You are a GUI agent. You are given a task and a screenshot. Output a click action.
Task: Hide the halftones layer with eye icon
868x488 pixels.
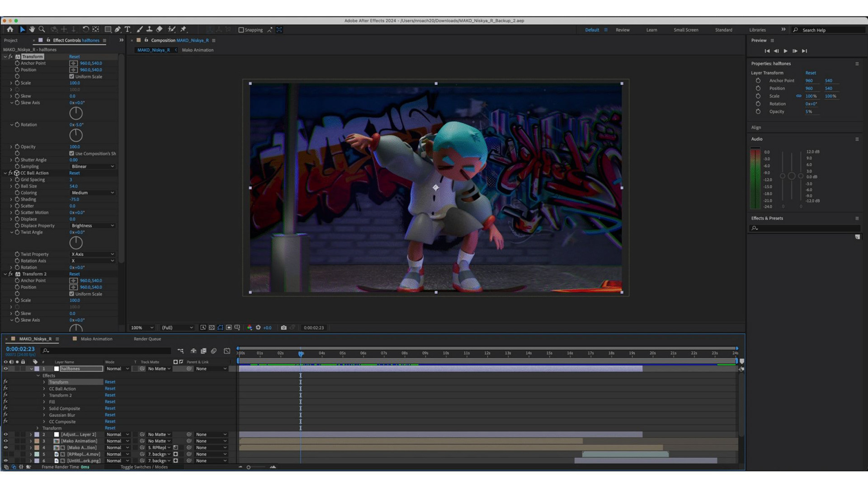pyautogui.click(x=5, y=369)
